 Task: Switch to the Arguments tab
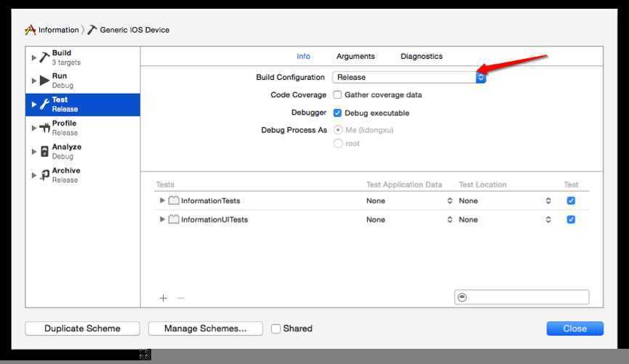pos(356,57)
